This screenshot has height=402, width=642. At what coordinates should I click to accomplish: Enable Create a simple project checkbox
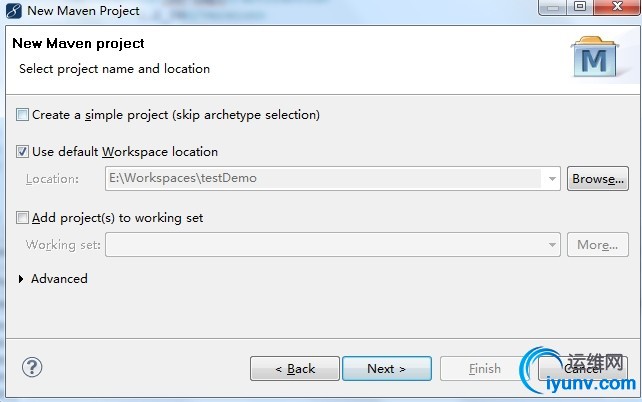coord(23,115)
